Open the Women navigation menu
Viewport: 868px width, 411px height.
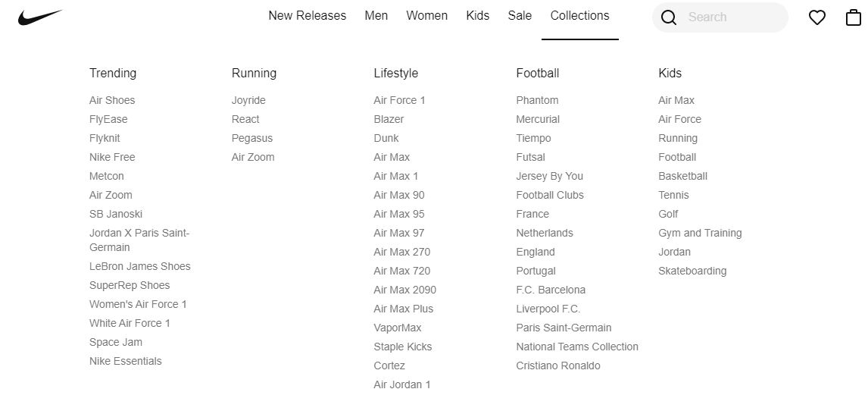point(426,16)
